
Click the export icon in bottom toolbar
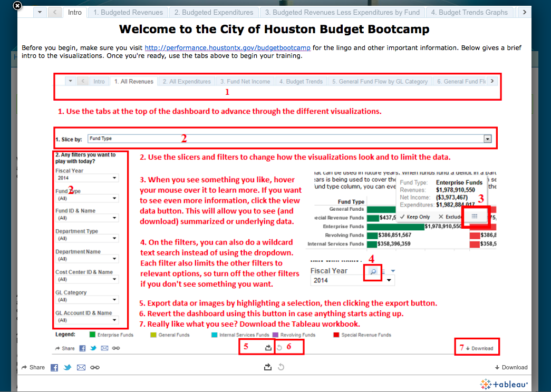[x=268, y=367]
